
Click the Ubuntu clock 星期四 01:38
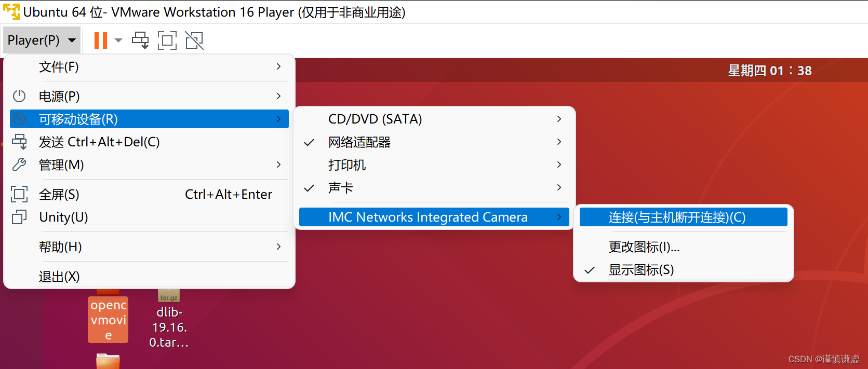click(x=770, y=71)
